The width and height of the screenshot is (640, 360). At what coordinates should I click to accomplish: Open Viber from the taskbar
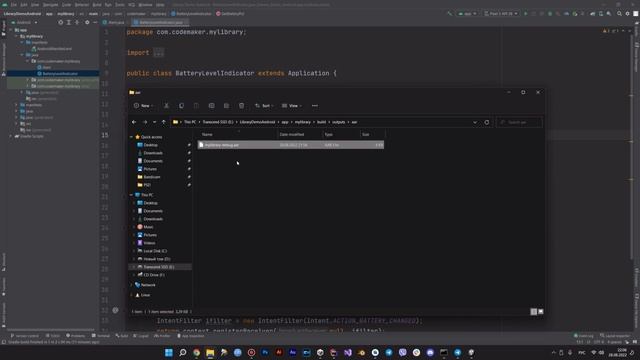coord(402,352)
